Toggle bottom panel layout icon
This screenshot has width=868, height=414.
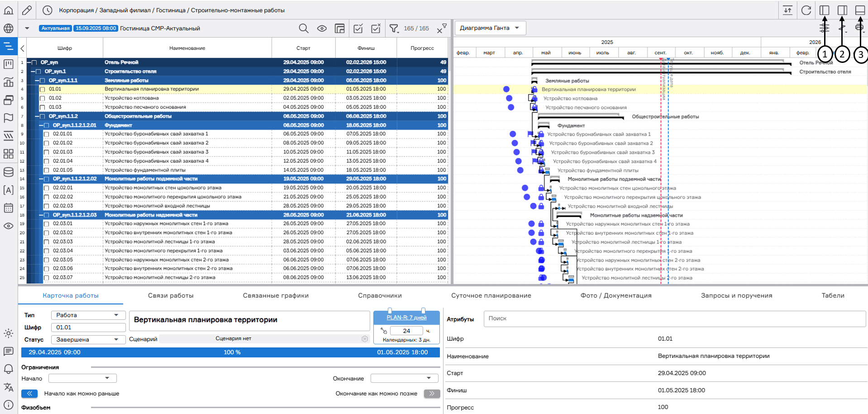tap(860, 10)
